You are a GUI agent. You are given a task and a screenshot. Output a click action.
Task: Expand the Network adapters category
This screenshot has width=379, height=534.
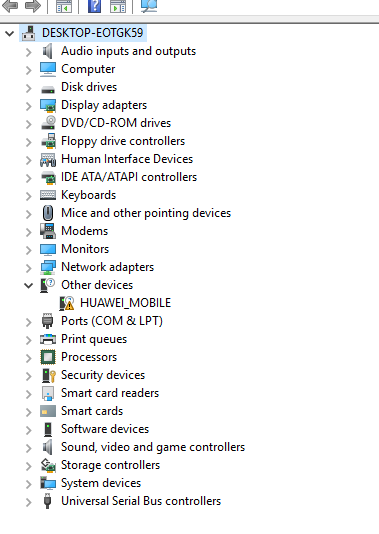pos(29,268)
